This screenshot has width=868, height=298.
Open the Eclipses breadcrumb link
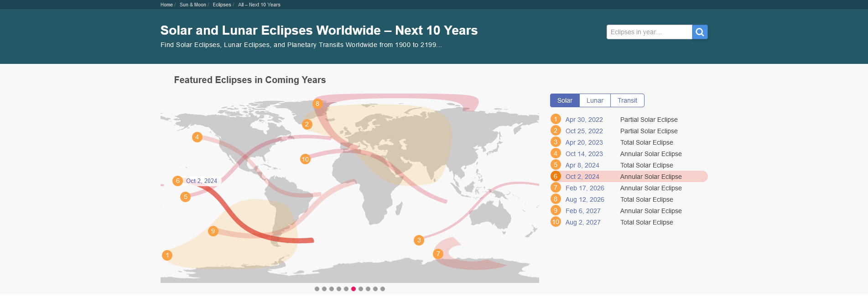click(x=222, y=5)
